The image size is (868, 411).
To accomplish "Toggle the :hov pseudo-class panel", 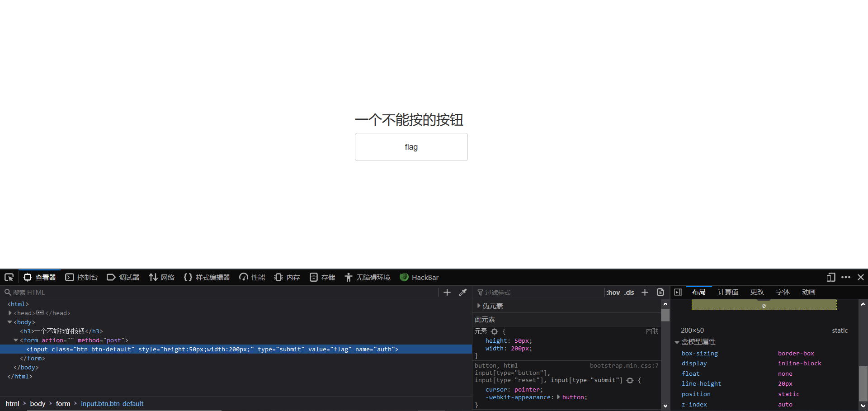I will (613, 293).
